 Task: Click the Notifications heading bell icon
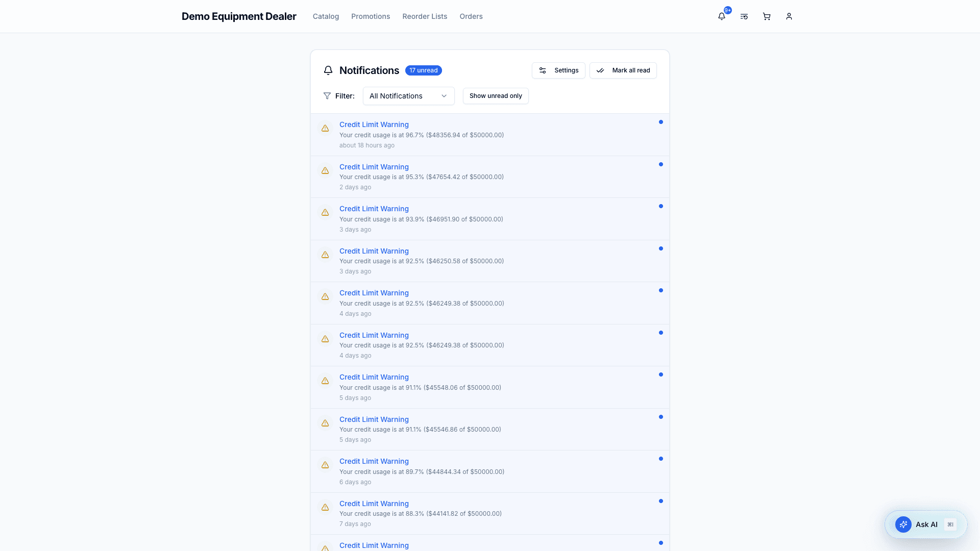point(328,70)
